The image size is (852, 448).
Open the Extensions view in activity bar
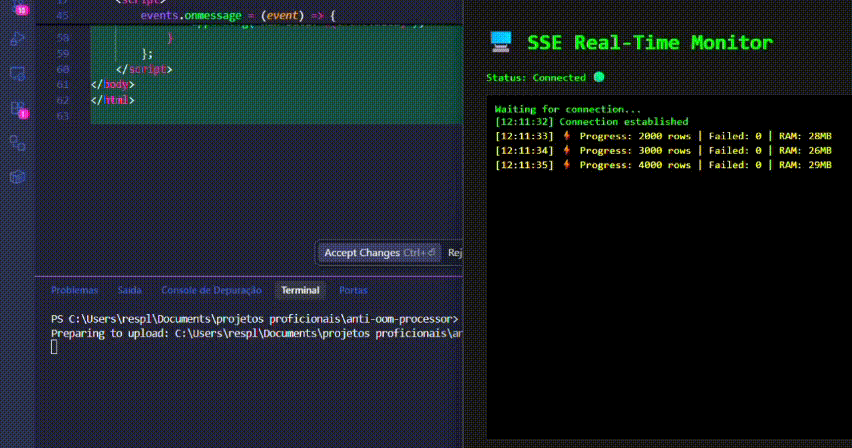point(17,108)
